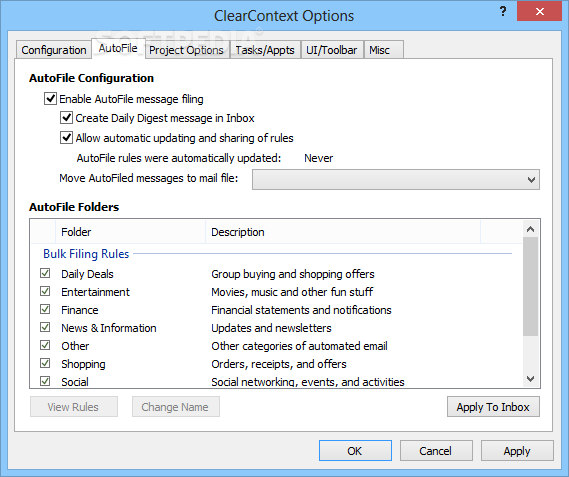Uncheck the Social folder checkbox
Image resolution: width=569 pixels, height=477 pixels.
click(x=45, y=381)
